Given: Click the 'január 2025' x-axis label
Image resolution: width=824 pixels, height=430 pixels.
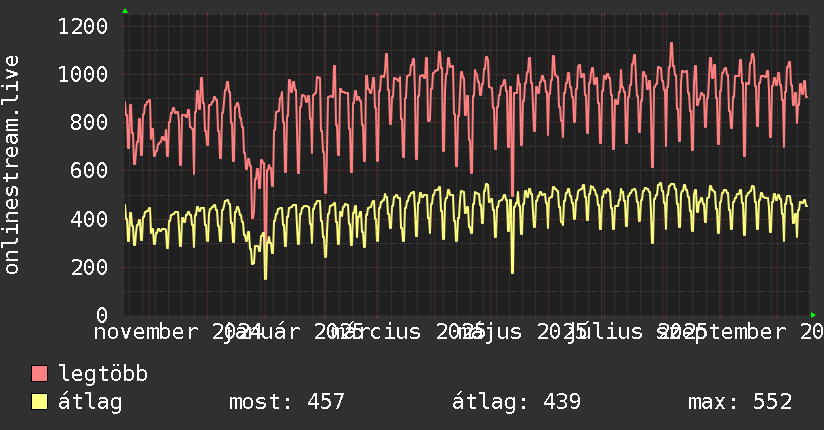Looking at the screenshot, I should tap(294, 332).
